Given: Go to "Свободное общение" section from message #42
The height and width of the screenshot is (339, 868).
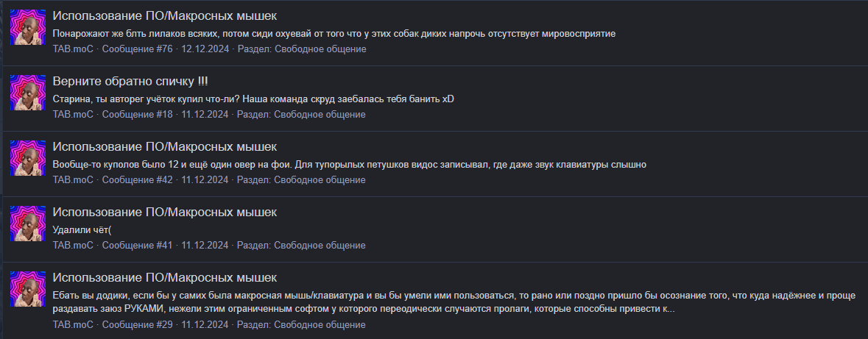Looking at the screenshot, I should 320,180.
